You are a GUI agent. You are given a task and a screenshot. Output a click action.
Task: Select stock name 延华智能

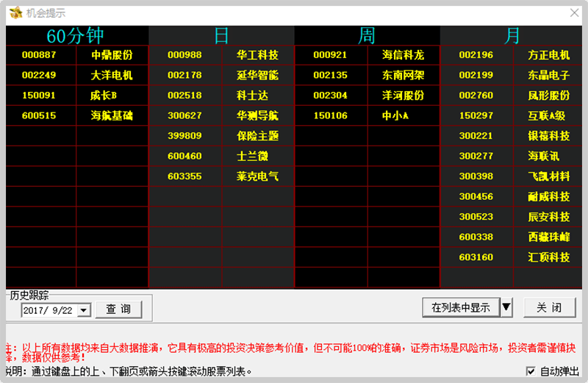[x=258, y=76]
